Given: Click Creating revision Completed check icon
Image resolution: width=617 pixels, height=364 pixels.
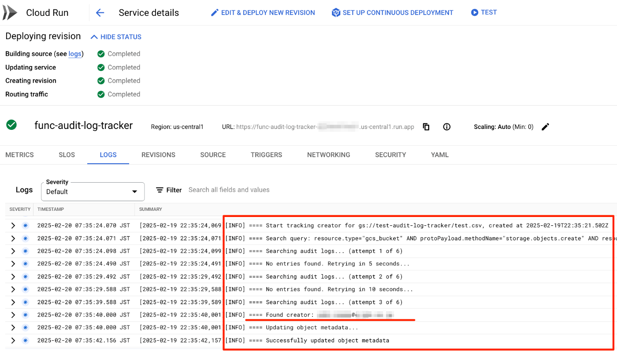Looking at the screenshot, I should [x=101, y=81].
